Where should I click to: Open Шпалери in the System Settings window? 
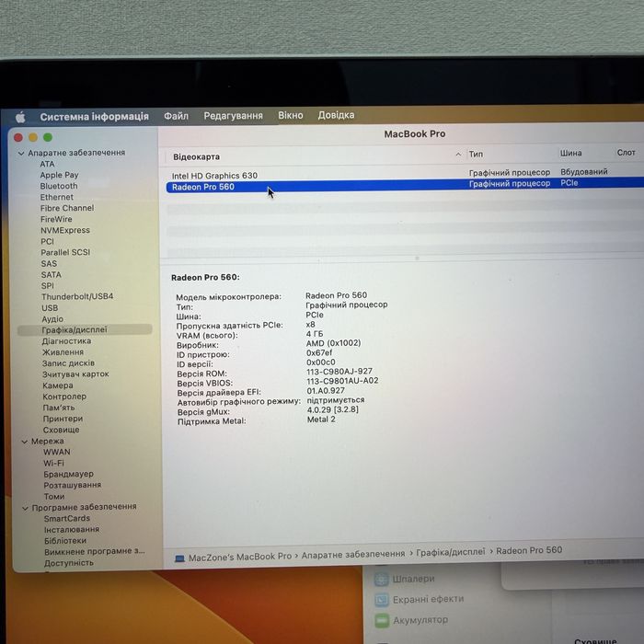(413, 579)
